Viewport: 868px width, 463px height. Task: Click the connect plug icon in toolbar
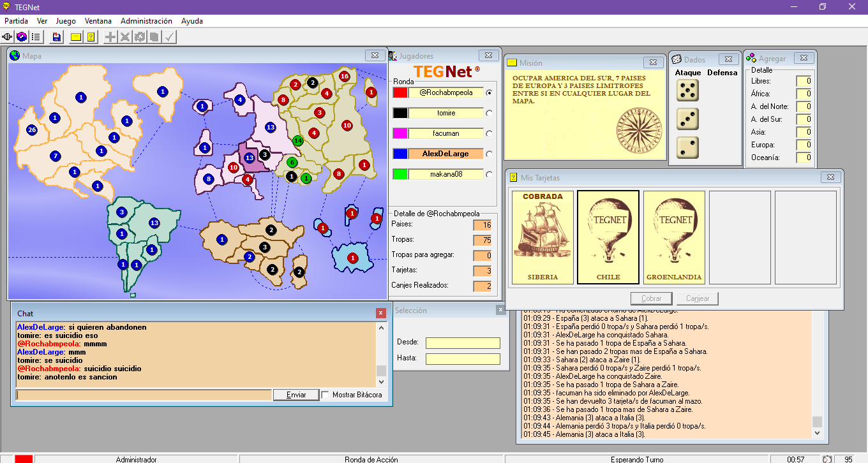[8, 37]
